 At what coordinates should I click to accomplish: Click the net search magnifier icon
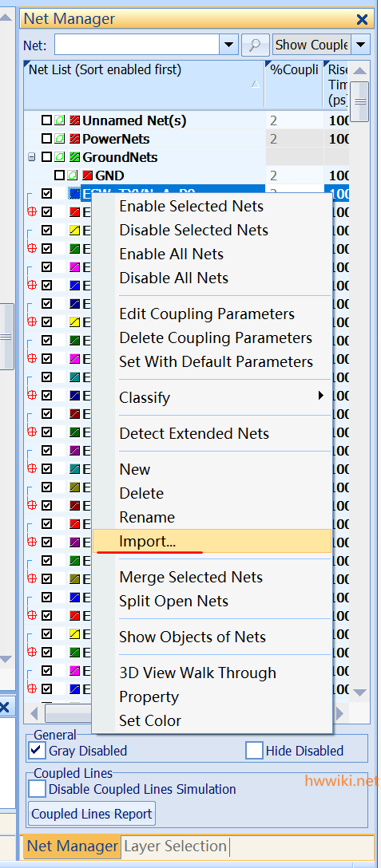[x=255, y=45]
